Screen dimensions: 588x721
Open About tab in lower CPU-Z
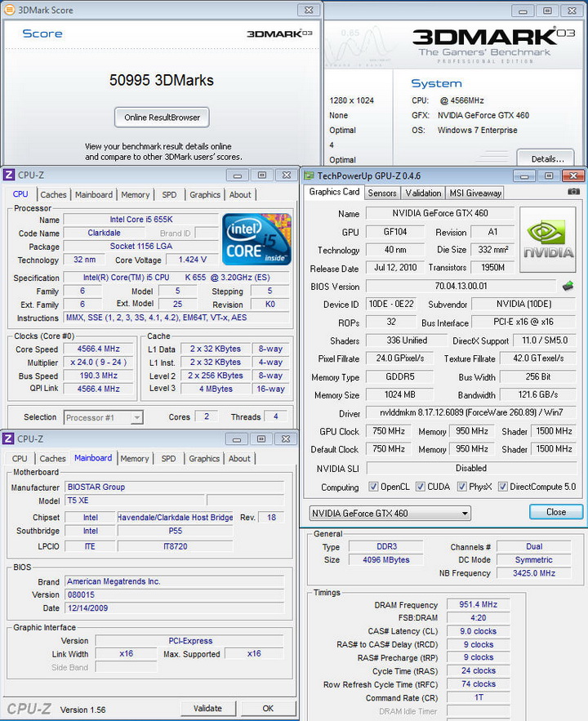[239, 458]
